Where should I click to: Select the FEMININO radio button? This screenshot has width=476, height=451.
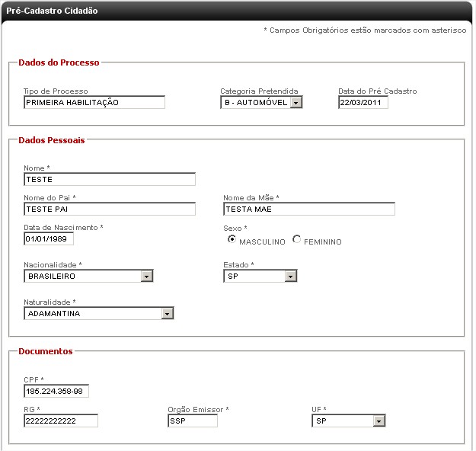click(x=296, y=239)
